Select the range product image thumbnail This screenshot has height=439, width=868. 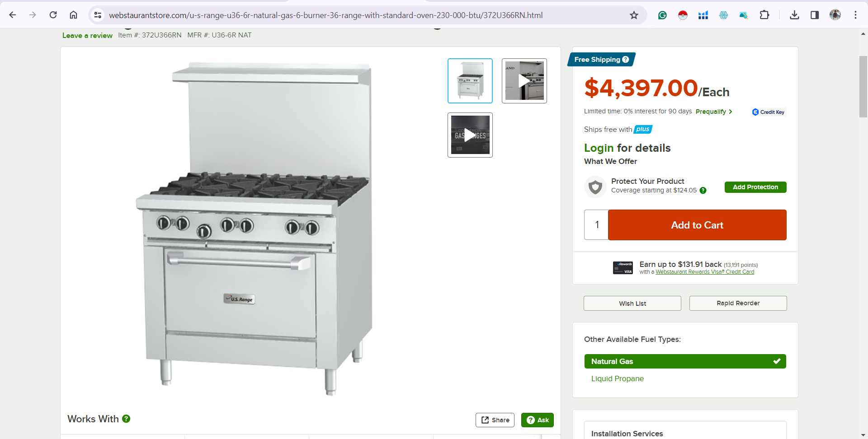(470, 81)
